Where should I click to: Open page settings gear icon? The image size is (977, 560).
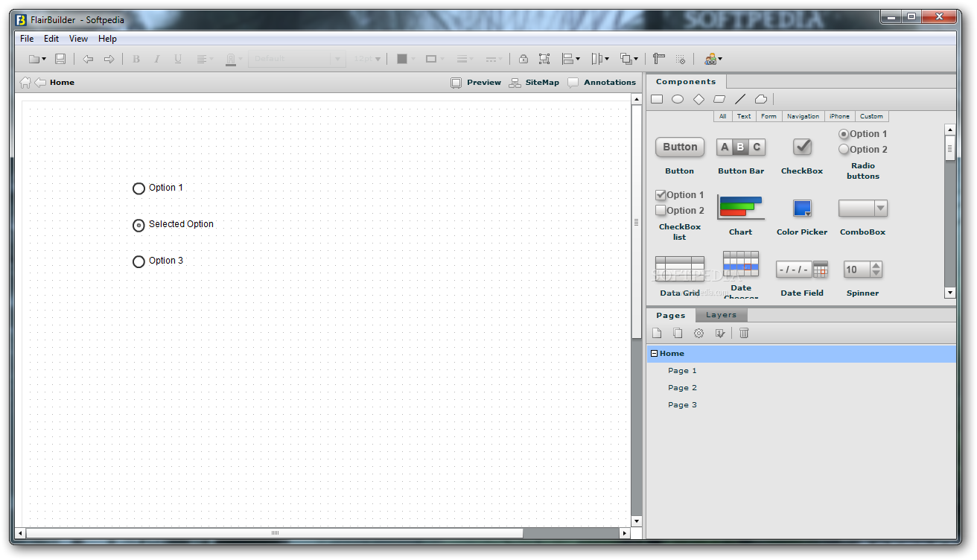click(698, 333)
